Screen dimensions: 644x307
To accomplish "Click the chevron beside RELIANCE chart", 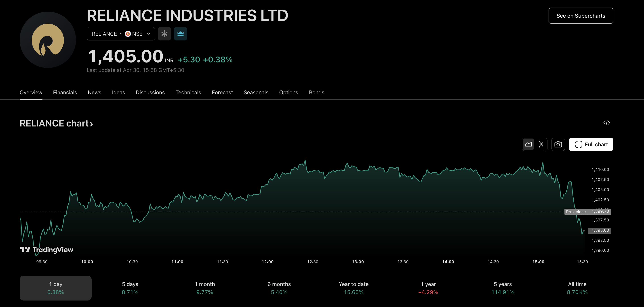I will 91,124.
